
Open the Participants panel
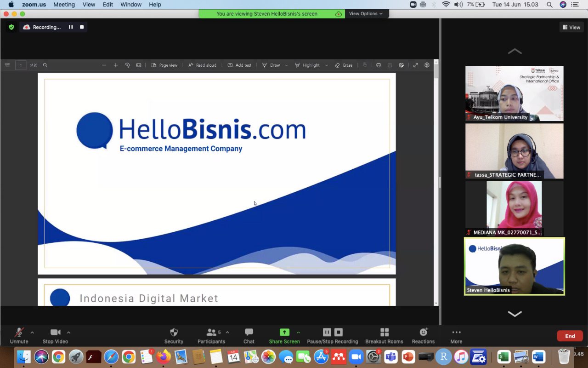(x=211, y=336)
